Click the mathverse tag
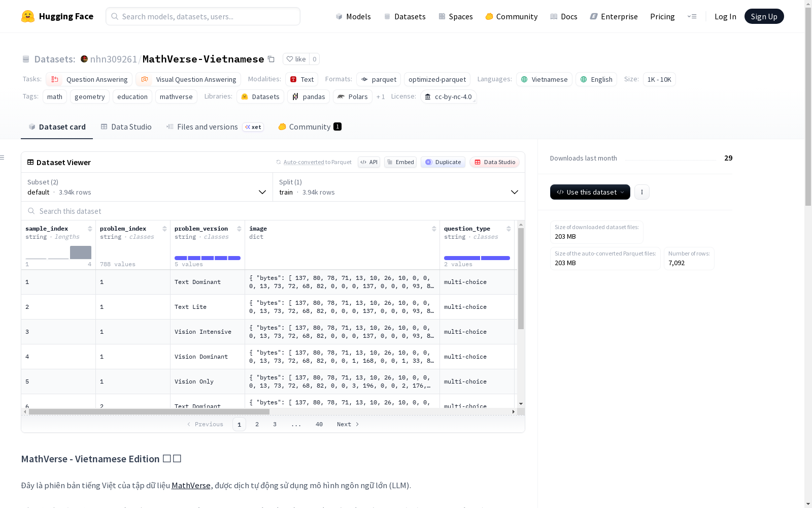Viewport: 812px width, 508px height. [x=176, y=97]
